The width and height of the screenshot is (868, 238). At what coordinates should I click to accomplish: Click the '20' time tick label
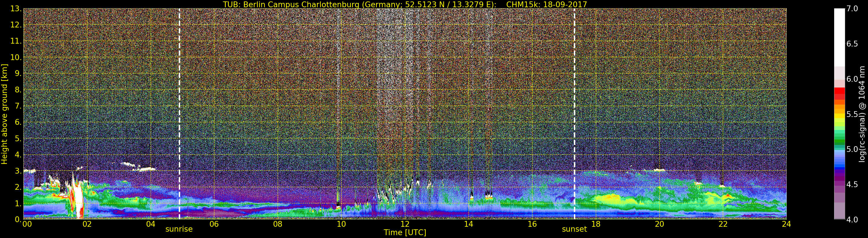click(659, 224)
